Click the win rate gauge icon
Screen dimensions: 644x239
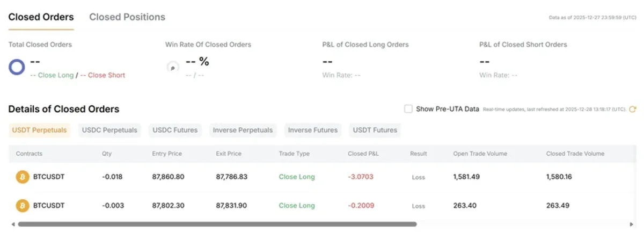[172, 68]
